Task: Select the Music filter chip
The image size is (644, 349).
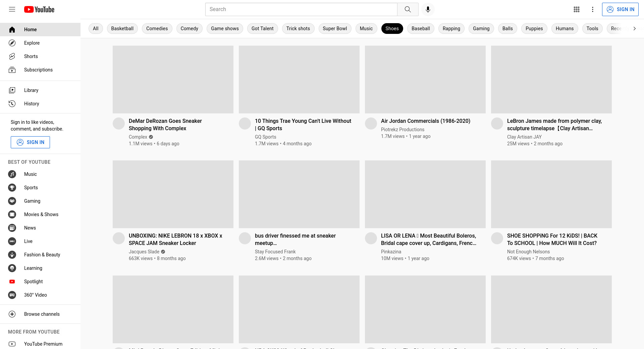Action: (x=366, y=29)
